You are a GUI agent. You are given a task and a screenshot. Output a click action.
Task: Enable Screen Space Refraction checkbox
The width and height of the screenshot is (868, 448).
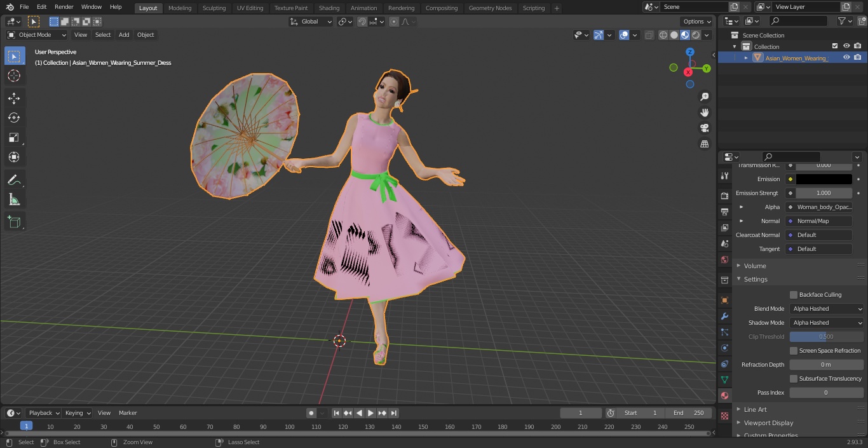click(794, 351)
